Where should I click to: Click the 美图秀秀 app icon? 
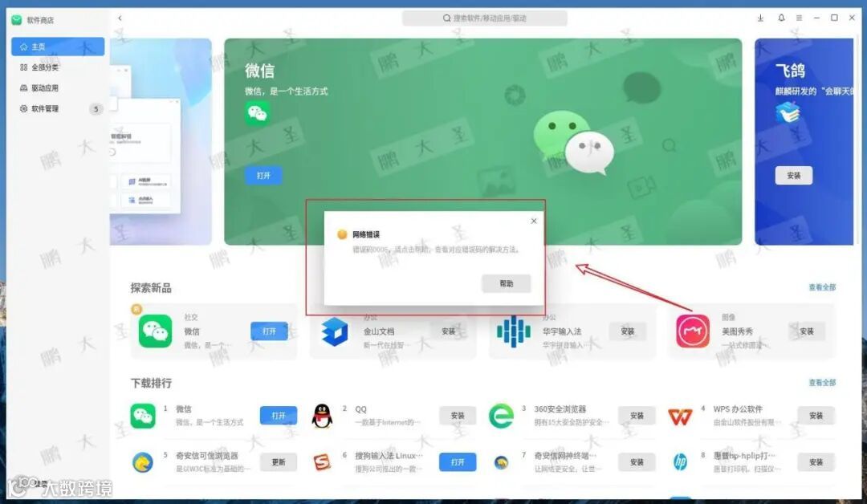pyautogui.click(x=693, y=331)
